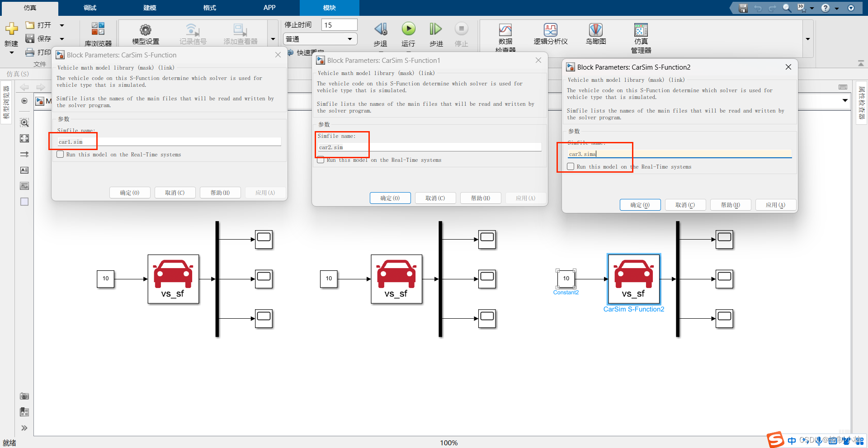868x448 pixels.
Task: Select the CarSim S-Function2 vs_sf block
Action: point(633,279)
